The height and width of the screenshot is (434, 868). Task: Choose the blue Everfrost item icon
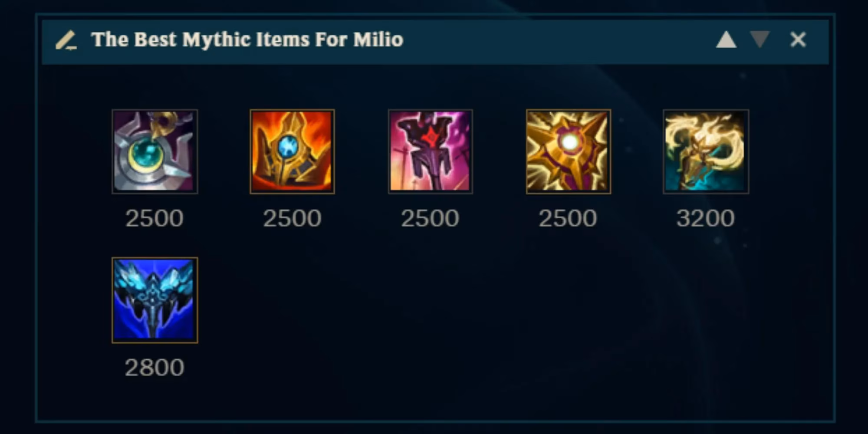click(155, 300)
